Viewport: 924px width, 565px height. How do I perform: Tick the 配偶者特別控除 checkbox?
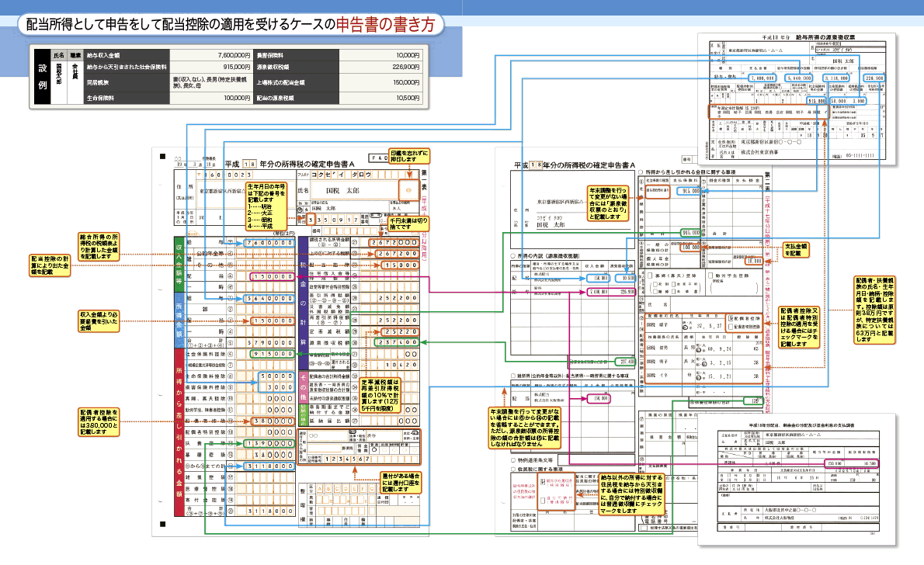[x=730, y=327]
